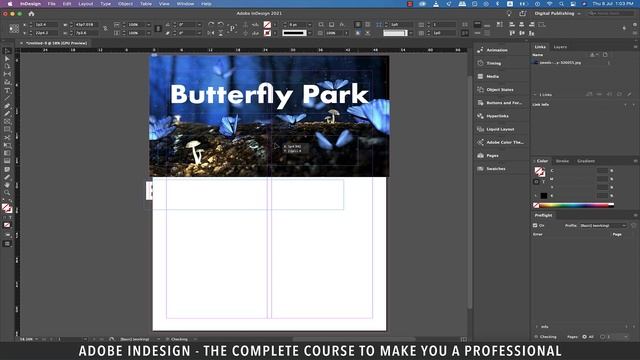640x360 pixels.
Task: Click the lightbulb Learn icon in title bar
Action: pyautogui.click(x=509, y=13)
